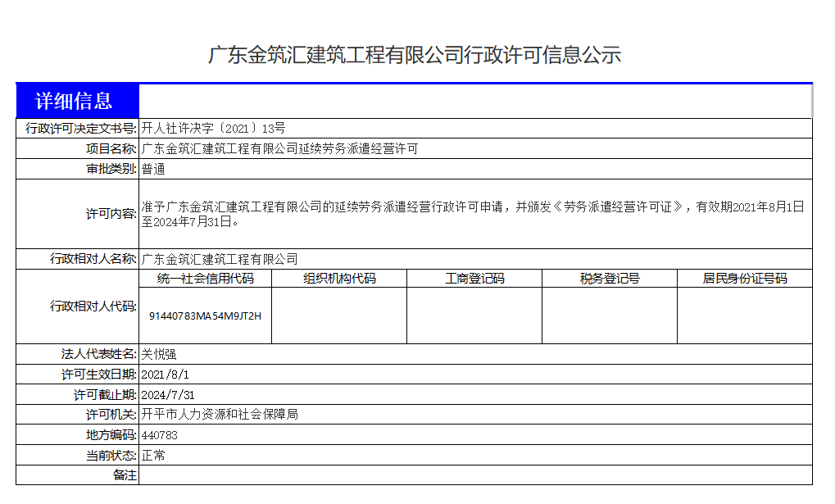Click the 税务登记号 column header
The height and width of the screenshot is (504, 835).
608,278
